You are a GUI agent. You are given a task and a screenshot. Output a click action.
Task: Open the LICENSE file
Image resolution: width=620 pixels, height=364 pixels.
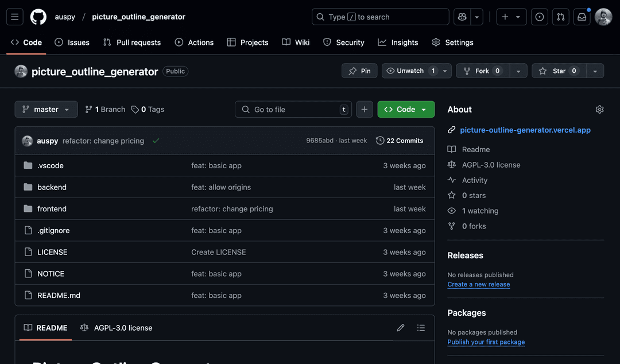pyautogui.click(x=52, y=252)
